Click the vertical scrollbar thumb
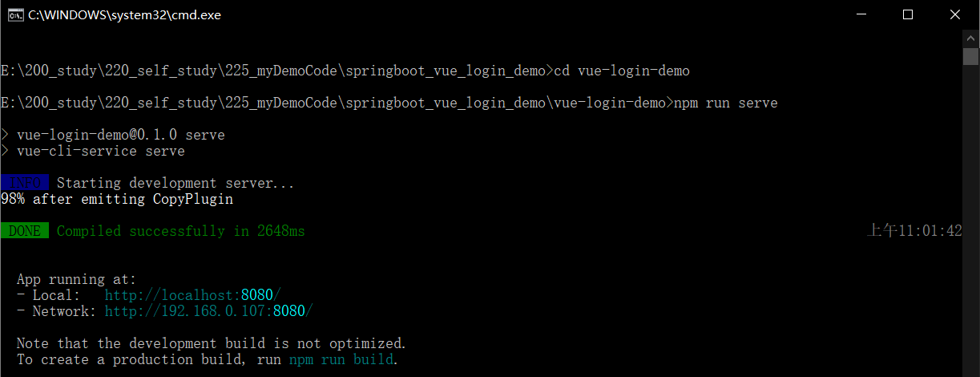Image resolution: width=980 pixels, height=377 pixels. (x=970, y=57)
